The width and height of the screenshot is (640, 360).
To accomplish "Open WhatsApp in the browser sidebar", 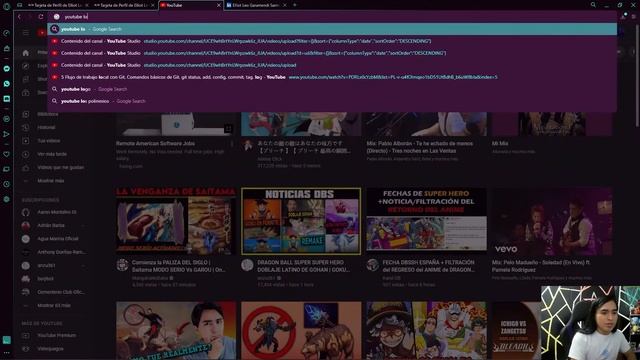I will (x=7, y=84).
